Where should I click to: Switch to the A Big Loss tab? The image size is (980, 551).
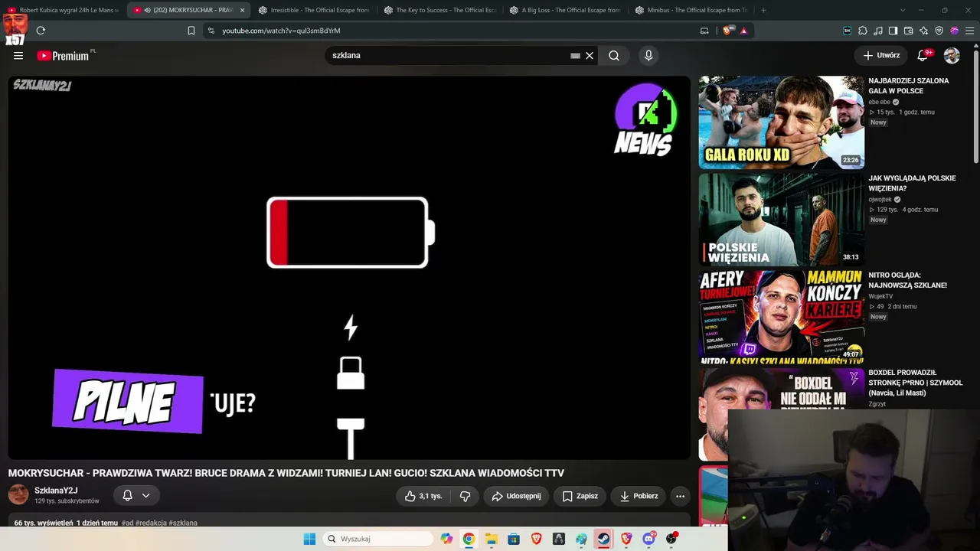565,10
